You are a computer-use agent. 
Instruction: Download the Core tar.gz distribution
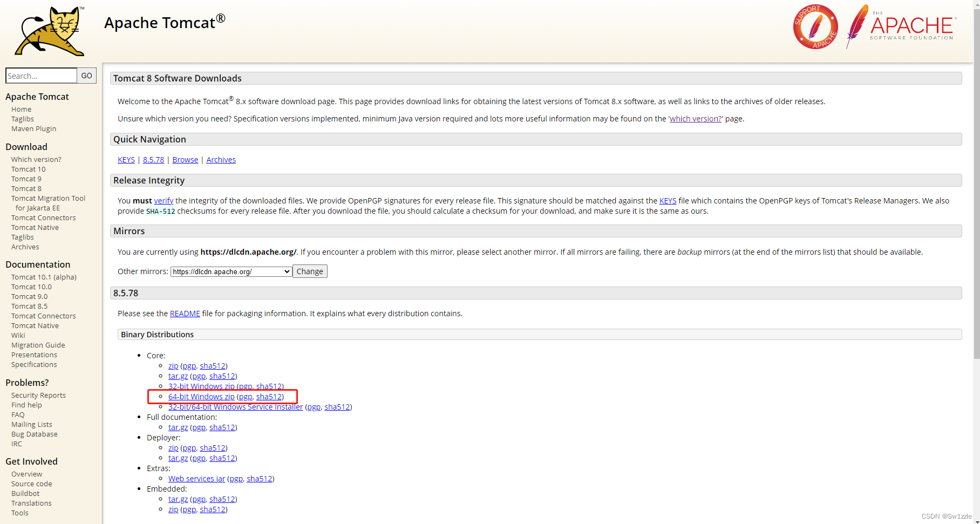coord(178,376)
